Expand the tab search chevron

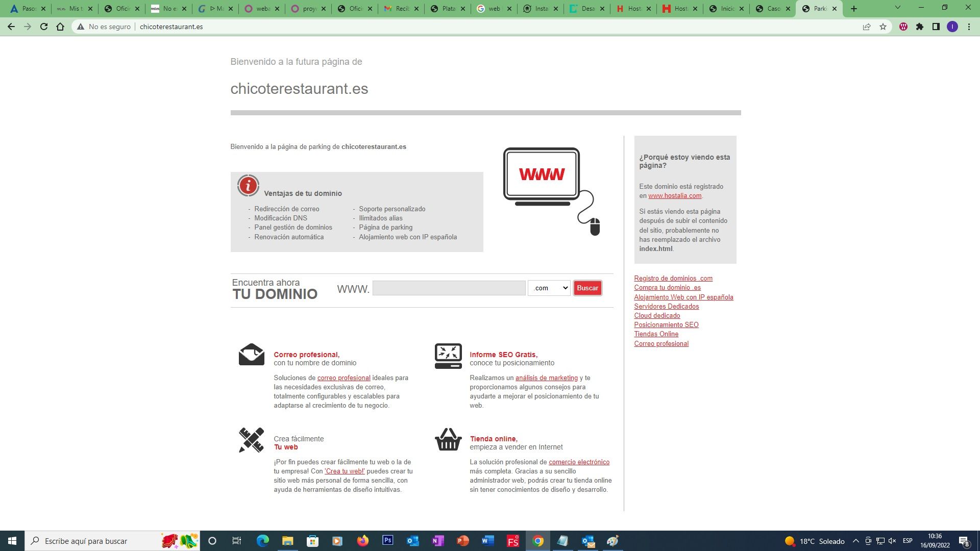point(898,8)
